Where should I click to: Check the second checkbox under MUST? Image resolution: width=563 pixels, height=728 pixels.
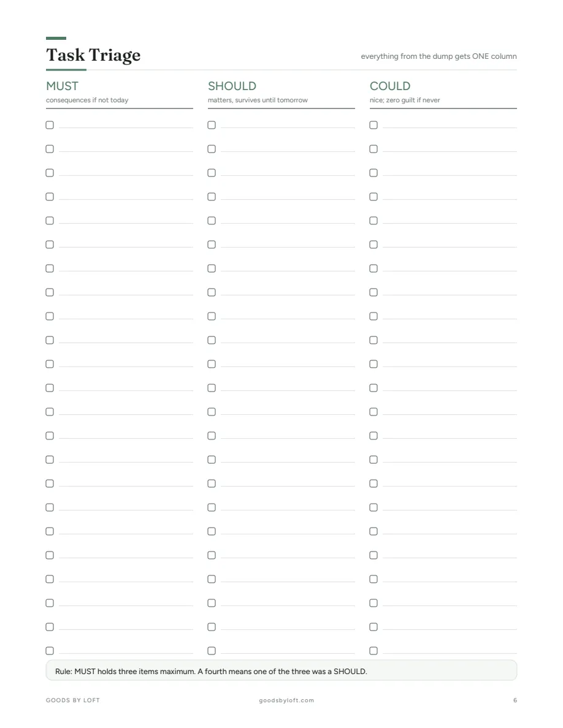(x=50, y=149)
